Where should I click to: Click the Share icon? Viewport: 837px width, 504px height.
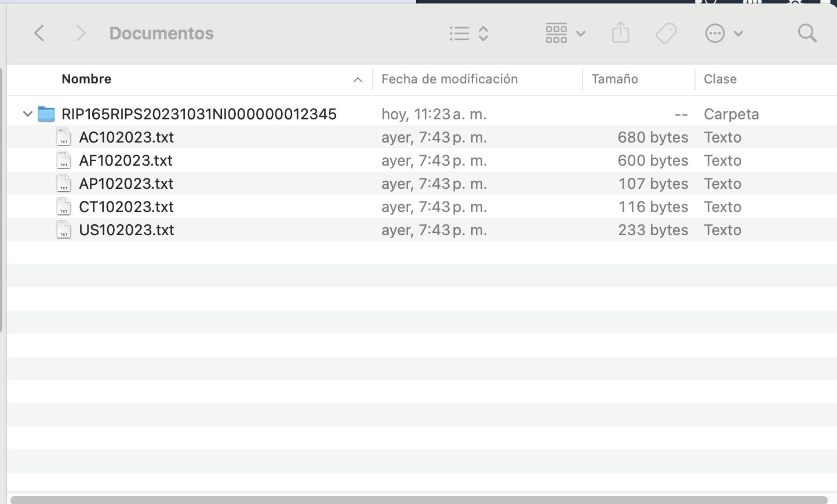click(620, 33)
